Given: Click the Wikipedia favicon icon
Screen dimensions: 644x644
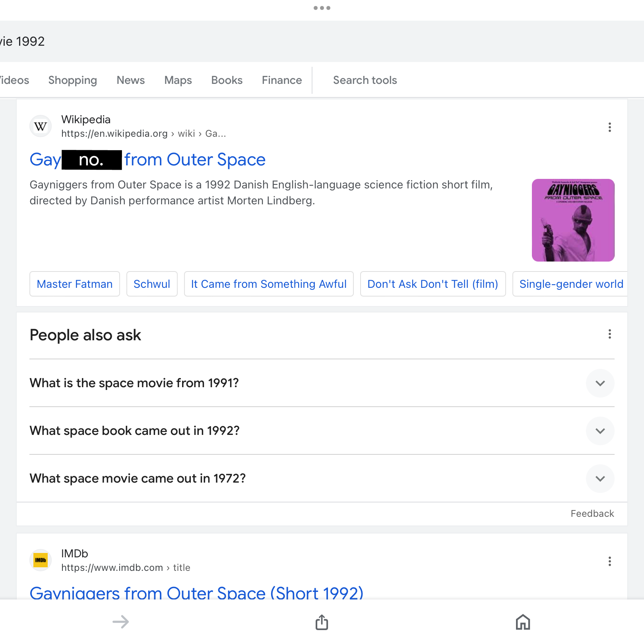Looking at the screenshot, I should pos(41,126).
